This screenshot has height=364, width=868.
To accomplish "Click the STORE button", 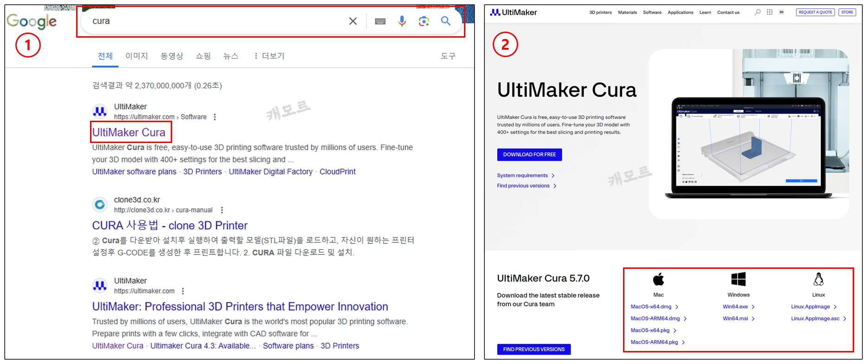I will tap(847, 12).
